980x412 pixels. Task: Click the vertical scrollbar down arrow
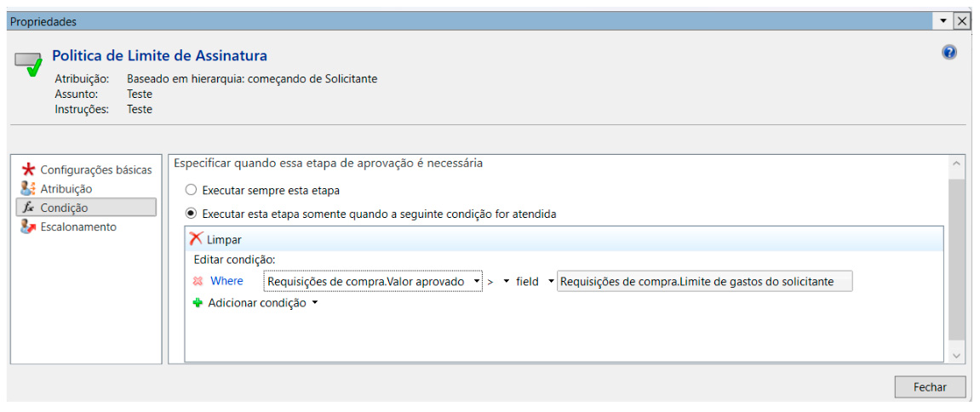tap(957, 354)
